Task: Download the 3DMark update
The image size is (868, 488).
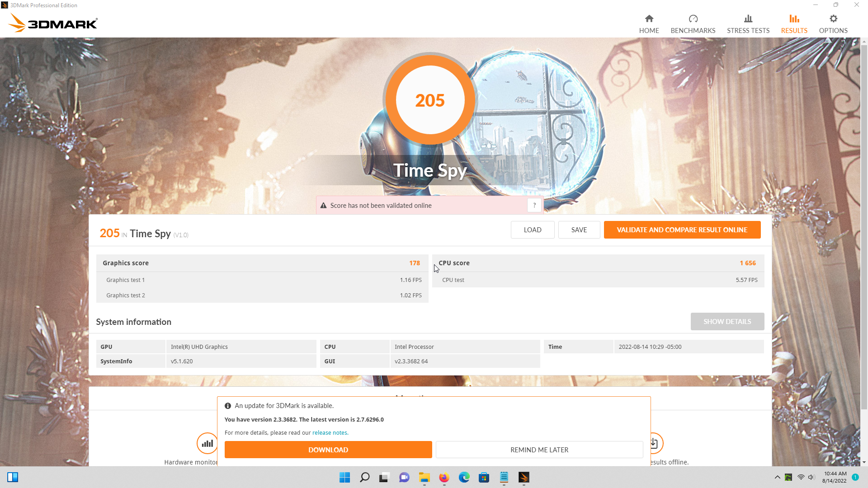Action: (328, 450)
